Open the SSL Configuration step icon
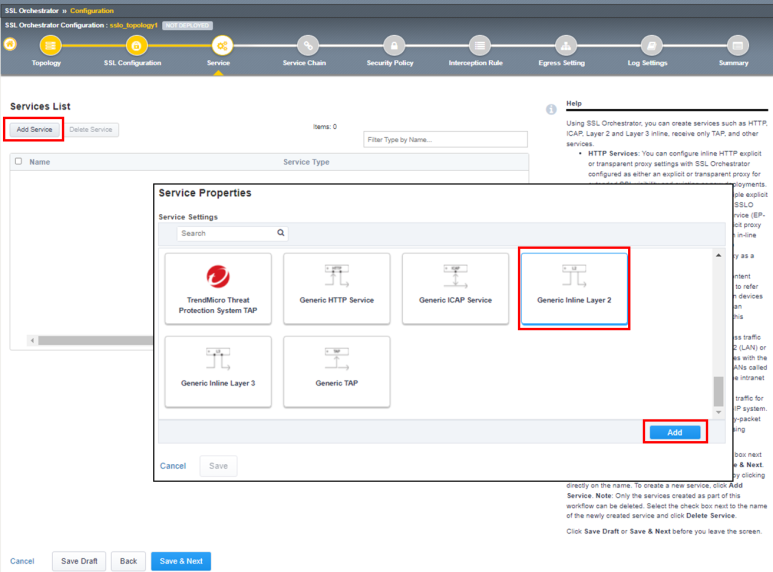Viewport: 773px width, 572px height. point(136,45)
